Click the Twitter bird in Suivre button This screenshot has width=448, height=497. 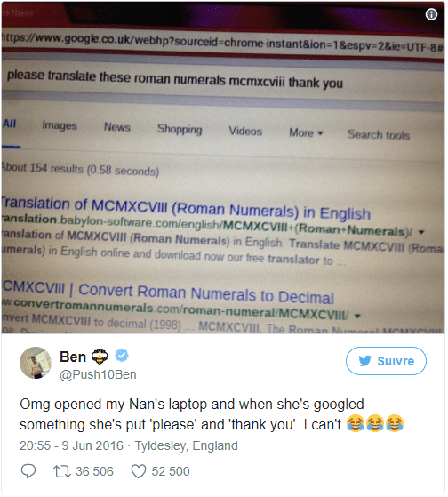(365, 361)
